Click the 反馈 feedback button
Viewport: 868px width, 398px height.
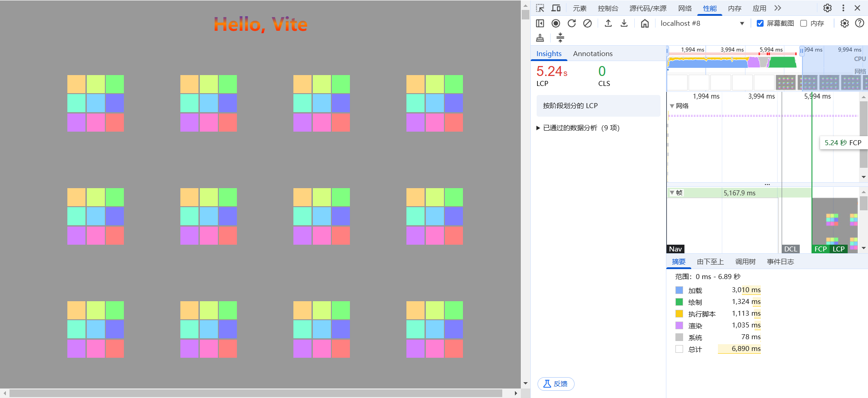(556, 384)
